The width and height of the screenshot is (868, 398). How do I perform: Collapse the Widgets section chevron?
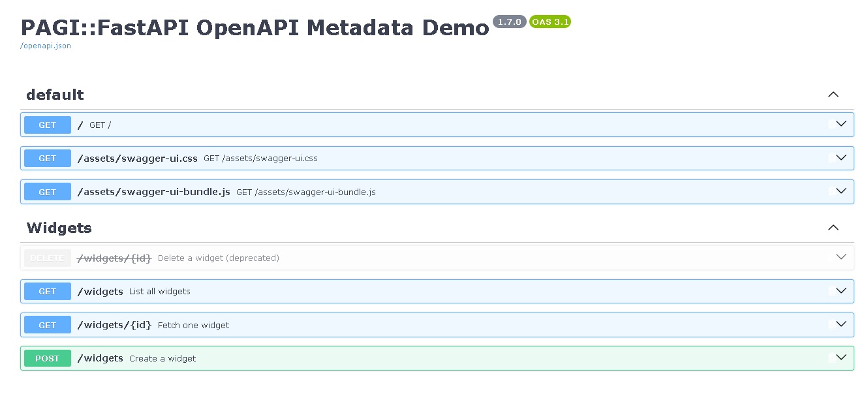(833, 228)
